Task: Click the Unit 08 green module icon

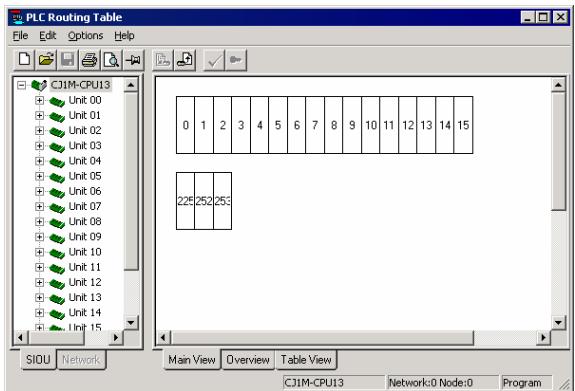Action: [x=57, y=223]
